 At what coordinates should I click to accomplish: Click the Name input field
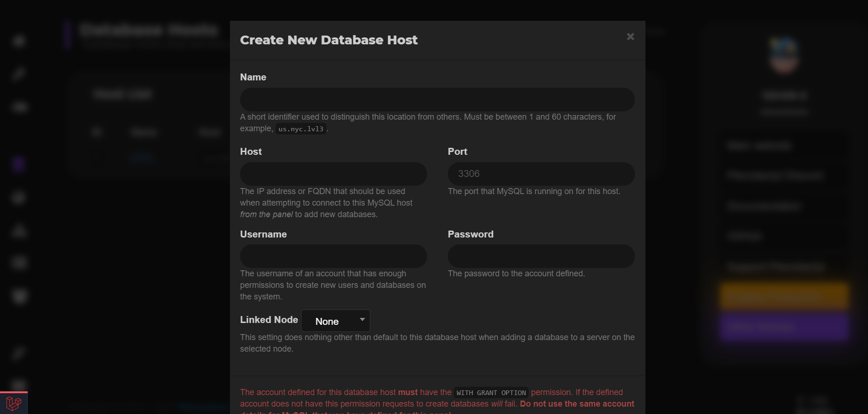pos(437,100)
